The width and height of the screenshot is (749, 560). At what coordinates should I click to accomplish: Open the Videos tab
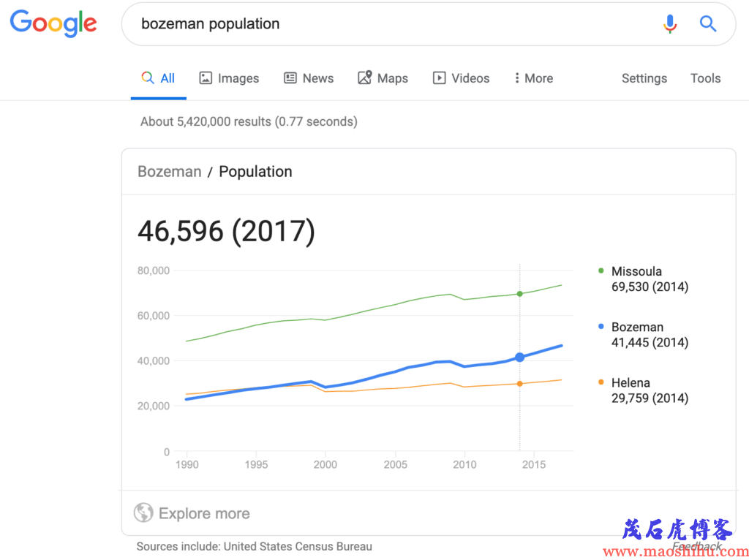[461, 78]
